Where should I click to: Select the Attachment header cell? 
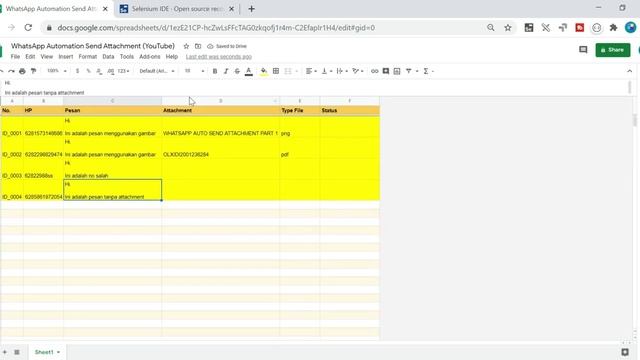(x=220, y=110)
